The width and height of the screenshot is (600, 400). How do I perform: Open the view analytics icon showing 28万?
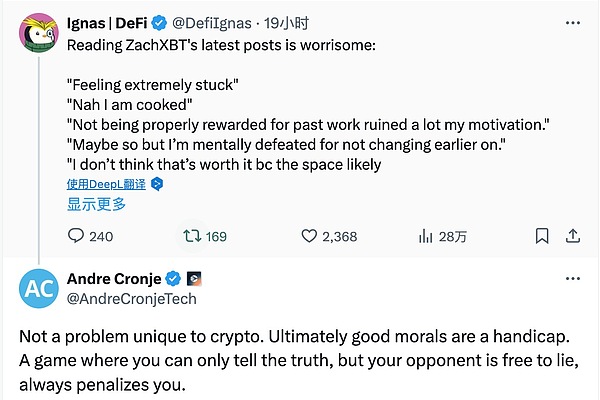click(x=425, y=237)
